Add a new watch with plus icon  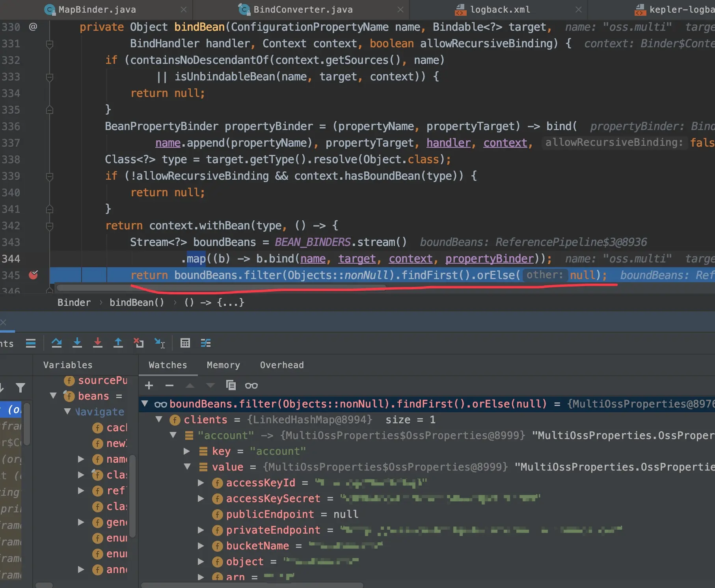(x=149, y=385)
